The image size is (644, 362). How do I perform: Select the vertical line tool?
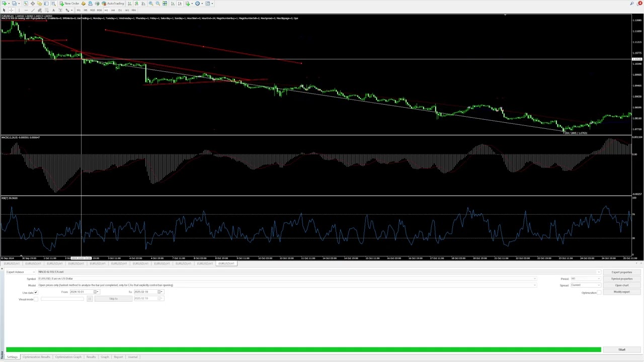[x=19, y=10]
